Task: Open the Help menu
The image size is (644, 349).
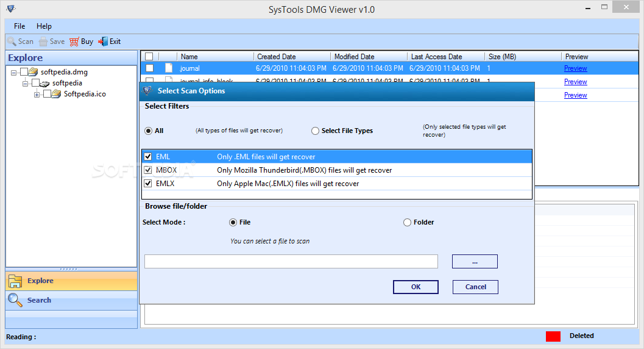Action: (x=44, y=26)
